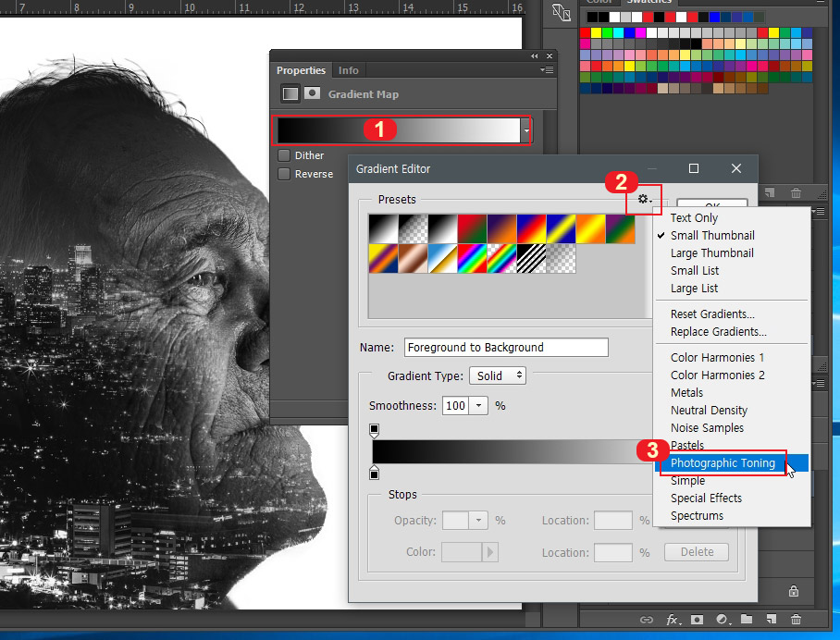The image size is (840, 640).
Task: Select the Foreground to Transparent preset
Action: click(413, 228)
